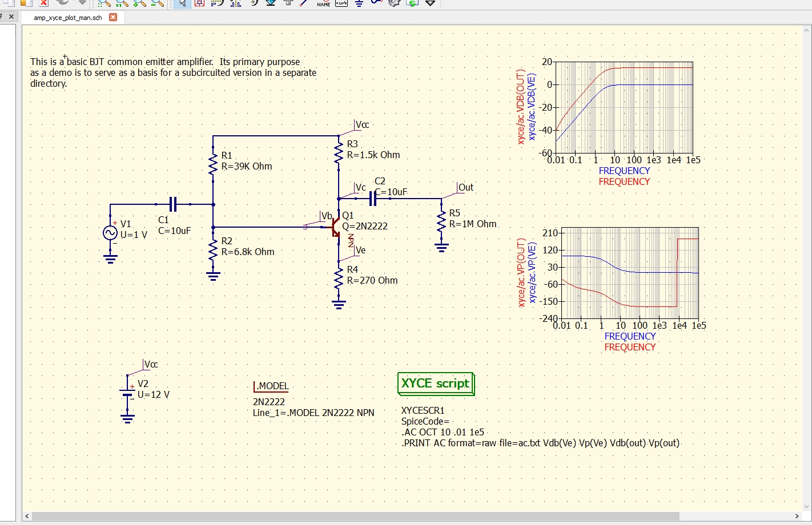
Task: Run the simulation via the gear icon
Action: pos(393,4)
